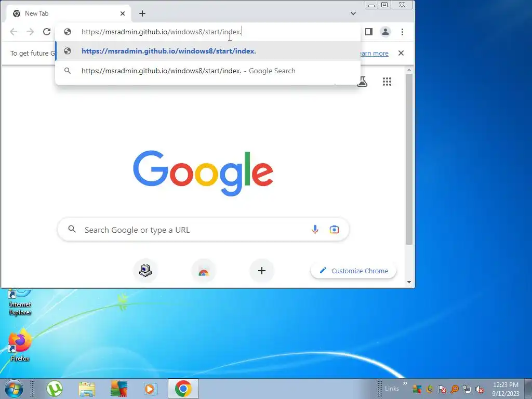Image resolution: width=532 pixels, height=399 pixels.
Task: Click the vertical scrollbar thumb
Action: [409, 159]
